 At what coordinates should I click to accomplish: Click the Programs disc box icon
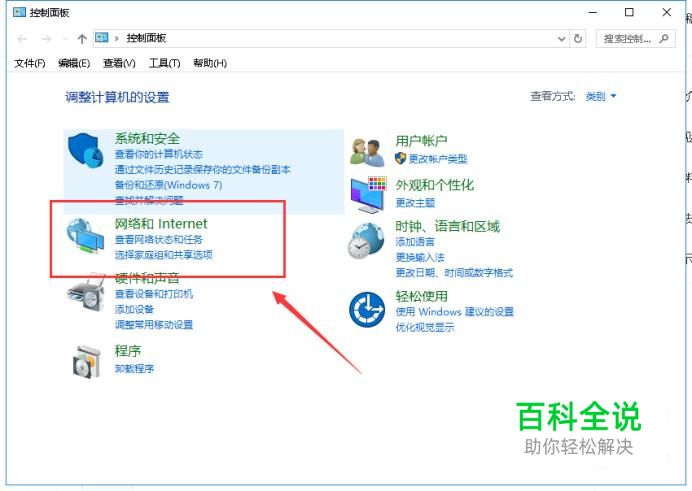pyautogui.click(x=86, y=361)
